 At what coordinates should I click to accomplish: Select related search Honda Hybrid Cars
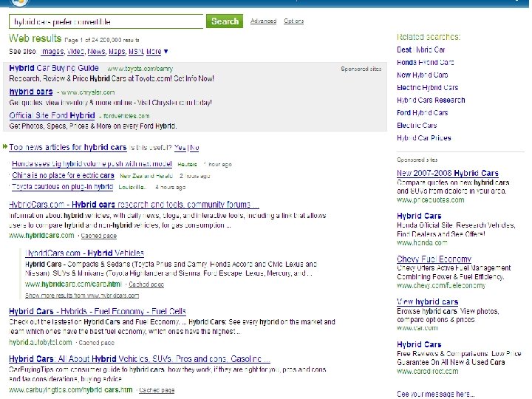(x=425, y=62)
